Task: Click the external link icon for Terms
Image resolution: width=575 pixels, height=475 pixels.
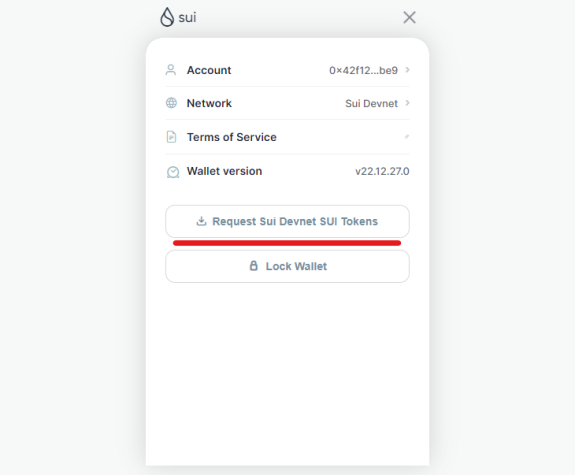Action: (x=407, y=137)
